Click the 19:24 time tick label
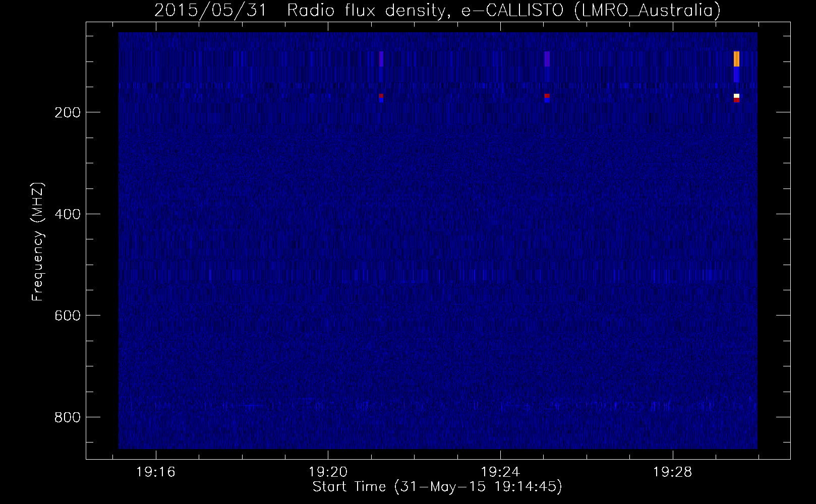 coord(500,472)
